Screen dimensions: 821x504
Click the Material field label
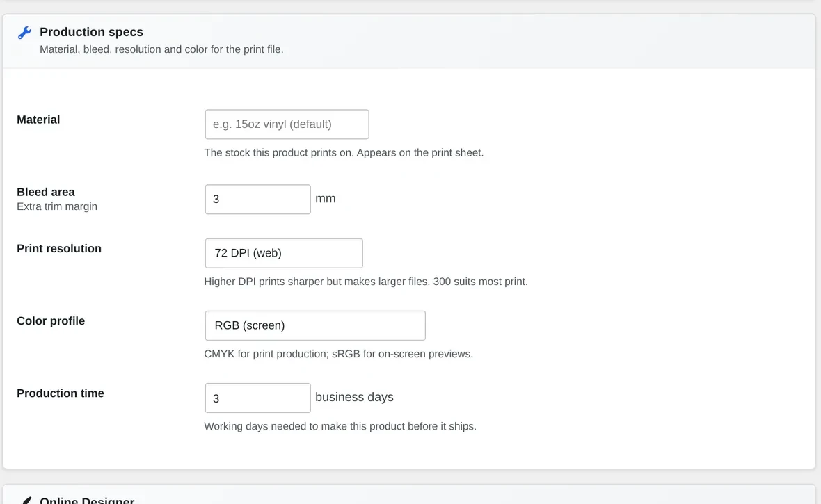pyautogui.click(x=38, y=120)
